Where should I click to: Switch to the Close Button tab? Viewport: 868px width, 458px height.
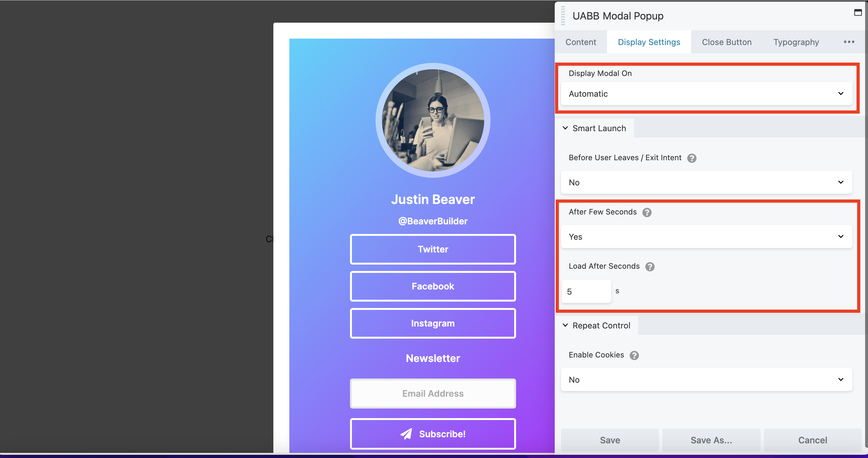(x=727, y=42)
